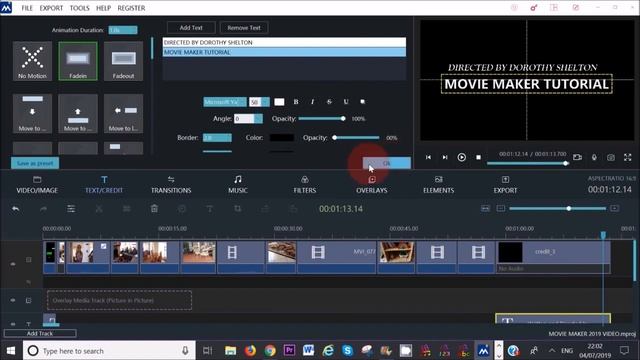Click the voiceover microphone icon
Image resolution: width=640 pixels, height=360 pixels.
click(x=594, y=157)
